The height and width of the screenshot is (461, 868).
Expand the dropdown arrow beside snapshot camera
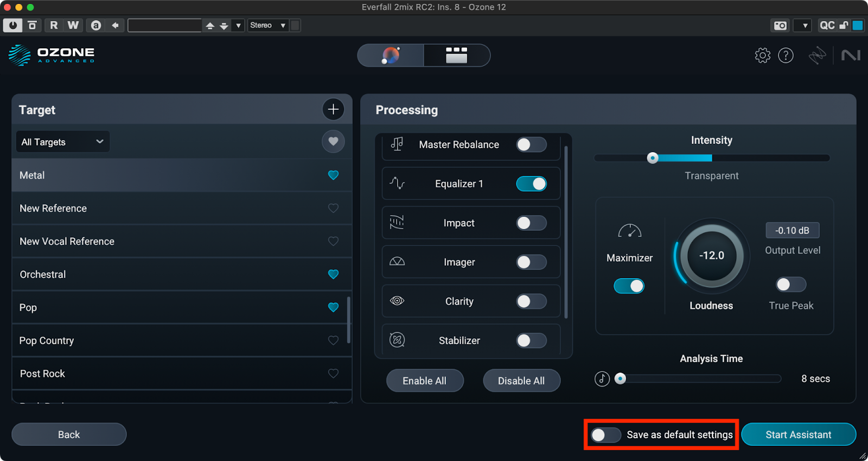805,26
